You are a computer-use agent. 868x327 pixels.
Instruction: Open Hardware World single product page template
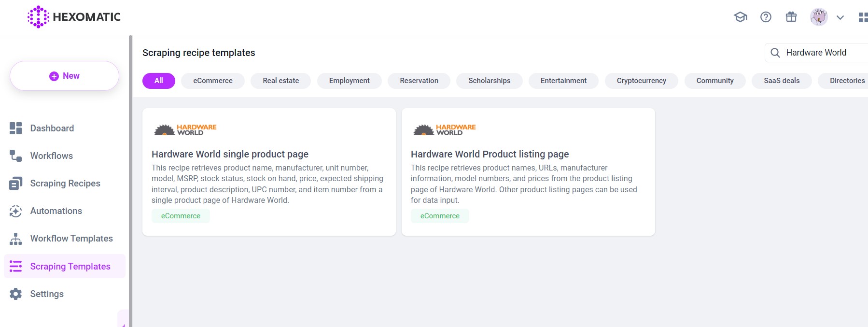[x=230, y=154]
